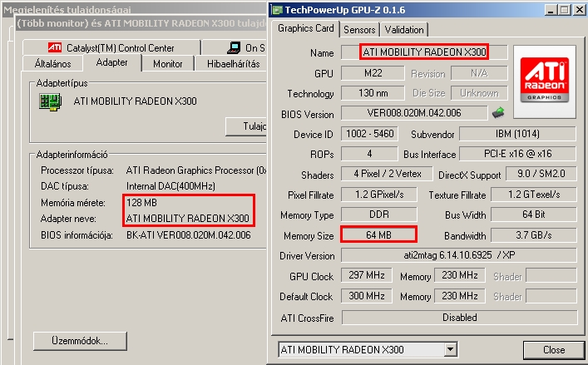Click the Default Clock field 300 MHz
Image resolution: width=588 pixels, height=365 pixels.
pos(367,296)
